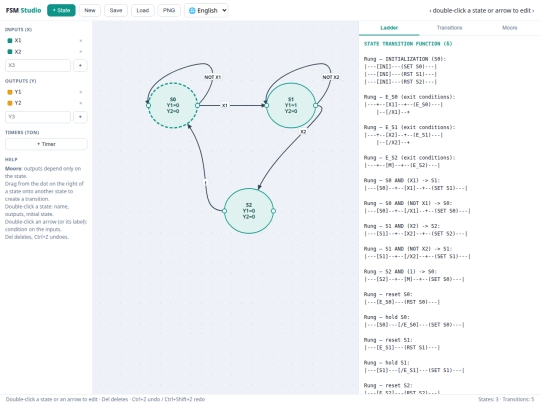This screenshot has width=540, height=405.
Task: Remove input X1 with its x icon
Action: pos(81,41)
